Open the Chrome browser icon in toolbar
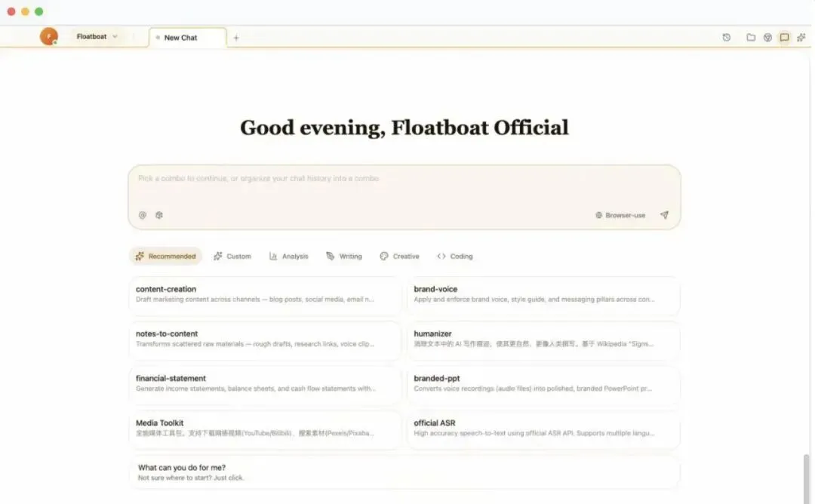This screenshot has height=504, width=815. click(767, 38)
